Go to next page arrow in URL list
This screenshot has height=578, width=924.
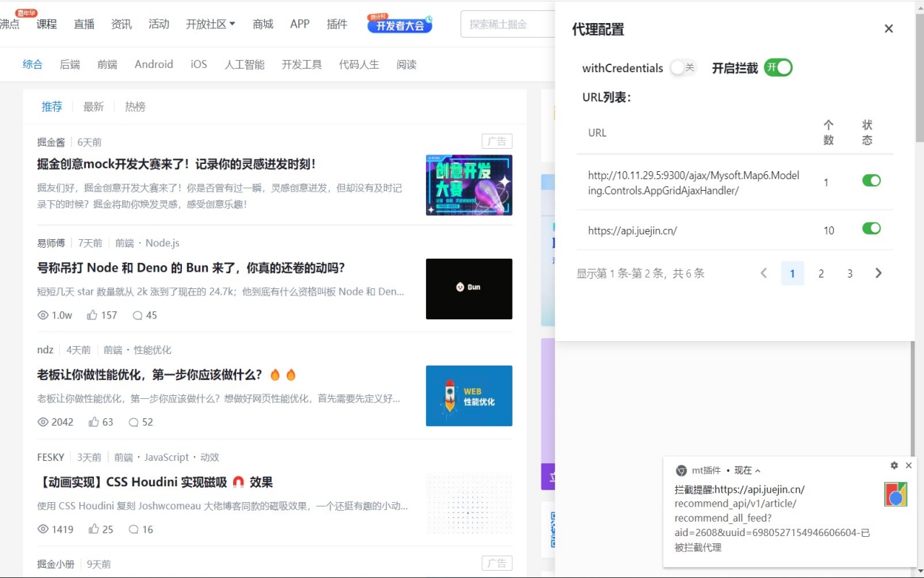tap(879, 273)
